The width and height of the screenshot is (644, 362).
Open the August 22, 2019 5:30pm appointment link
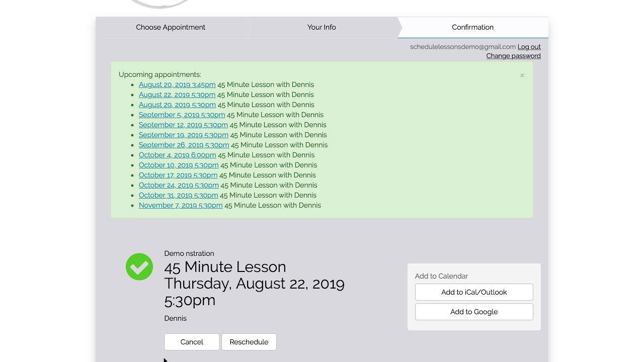177,95
